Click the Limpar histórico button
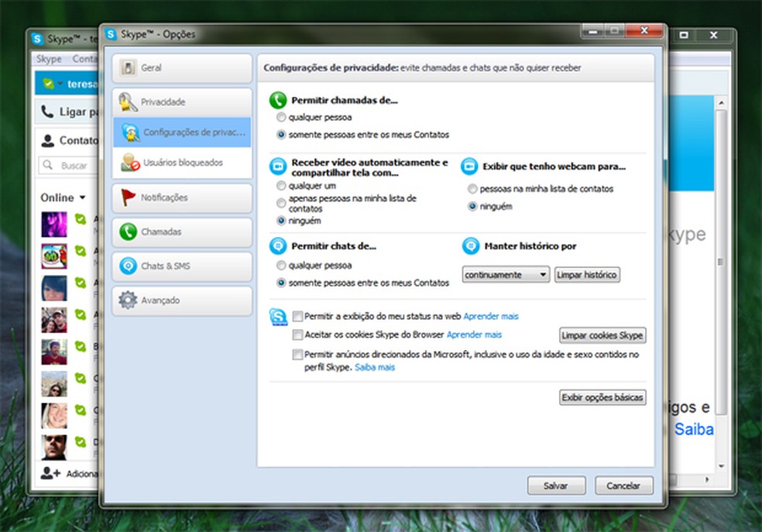This screenshot has height=532, width=762. (586, 274)
